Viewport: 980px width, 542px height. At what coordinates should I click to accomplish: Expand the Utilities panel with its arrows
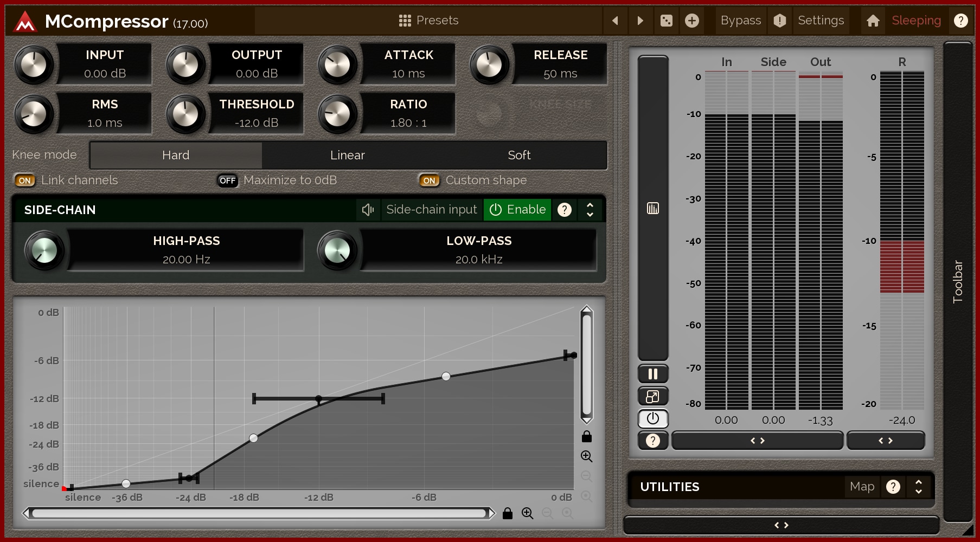click(918, 487)
